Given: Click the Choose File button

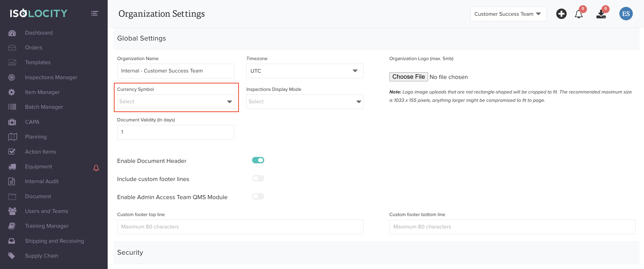Looking at the screenshot, I should click(x=408, y=77).
